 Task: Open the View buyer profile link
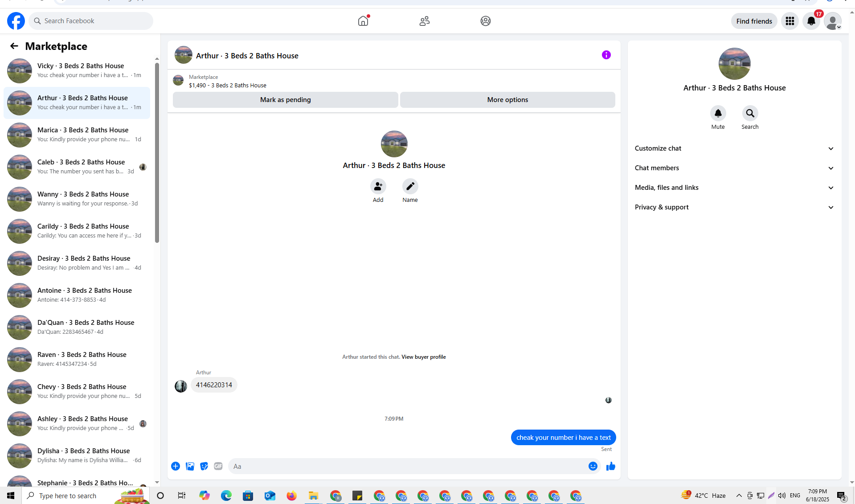[424, 357]
